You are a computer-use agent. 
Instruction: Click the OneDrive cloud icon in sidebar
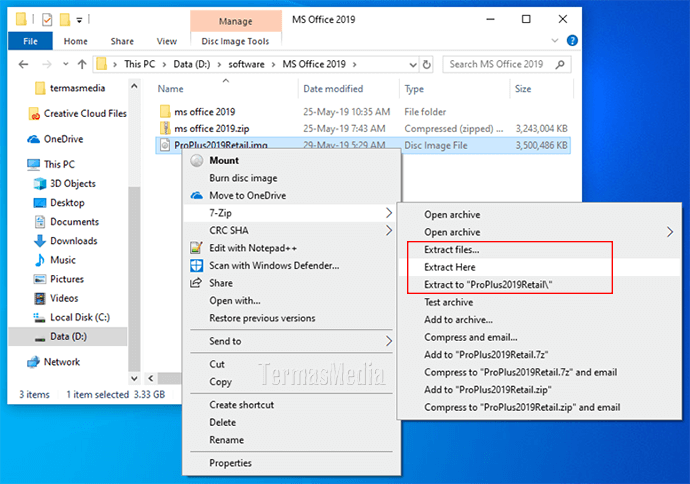(33, 139)
